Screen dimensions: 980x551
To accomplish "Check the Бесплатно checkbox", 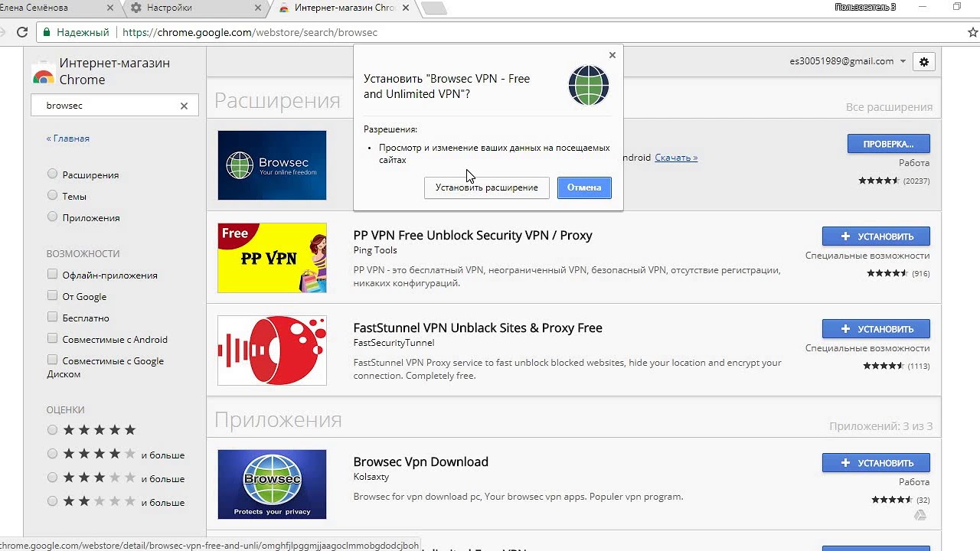I will pyautogui.click(x=52, y=317).
